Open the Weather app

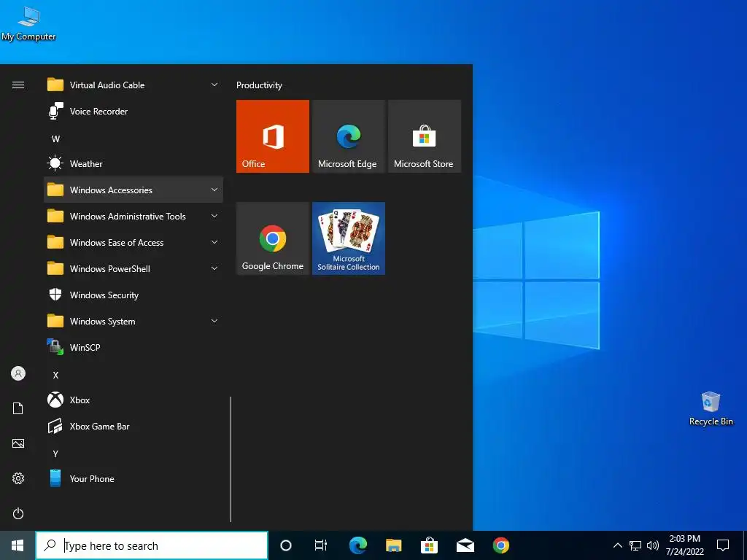[x=133, y=164]
